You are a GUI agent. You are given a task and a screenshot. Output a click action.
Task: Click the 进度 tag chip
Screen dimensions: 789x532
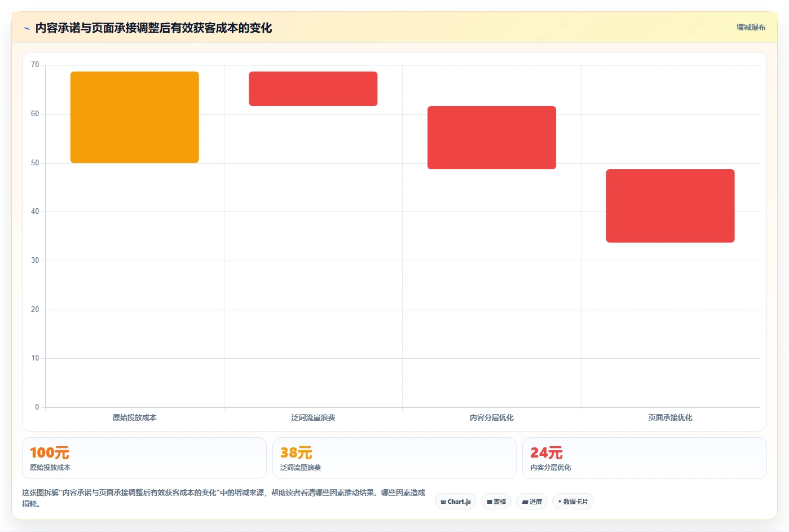[x=532, y=502]
